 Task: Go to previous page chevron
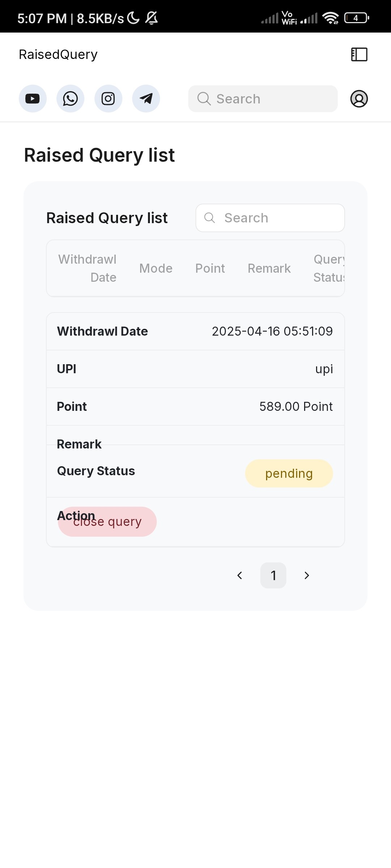pos(240,575)
